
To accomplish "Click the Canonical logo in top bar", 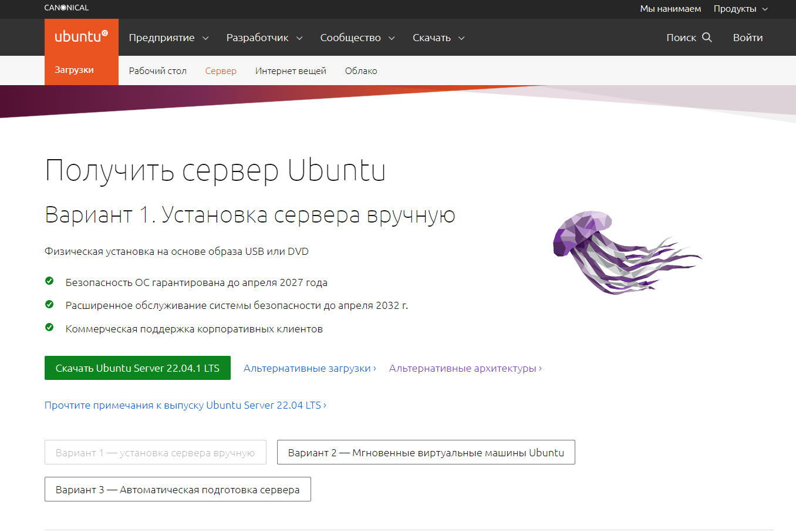I will [x=66, y=8].
